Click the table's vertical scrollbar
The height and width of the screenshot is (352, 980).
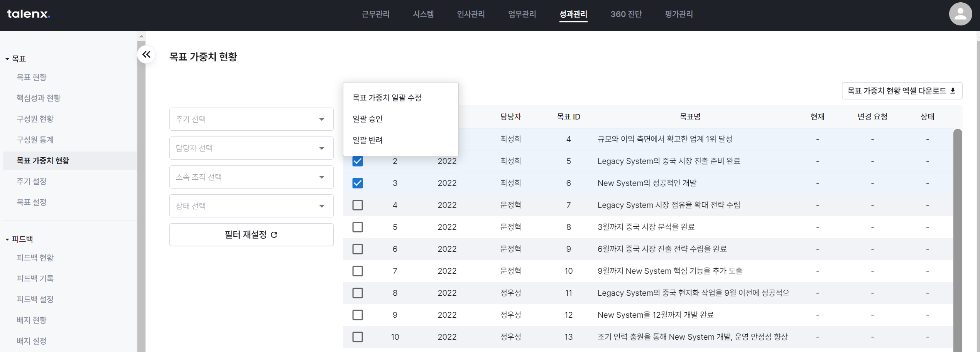click(957, 239)
